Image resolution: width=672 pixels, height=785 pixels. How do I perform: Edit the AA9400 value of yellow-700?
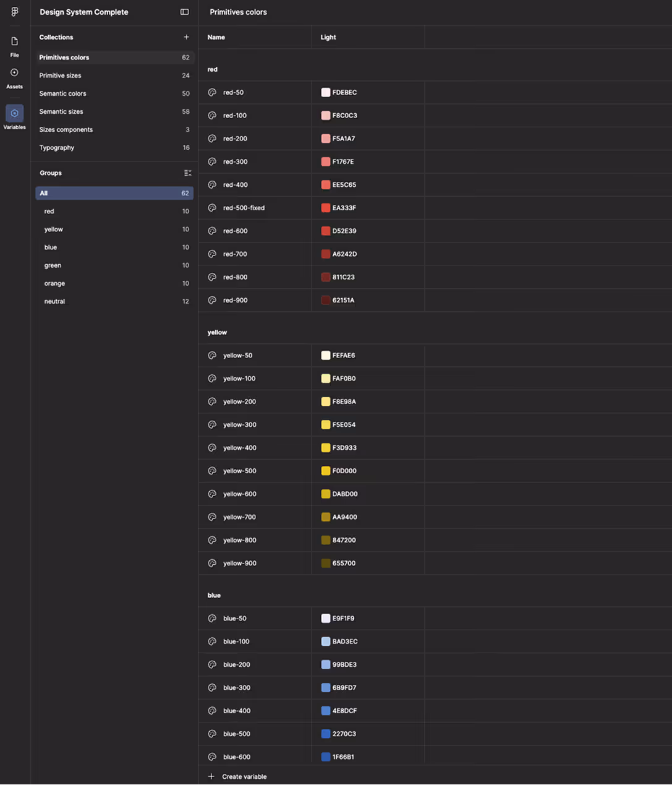(344, 517)
